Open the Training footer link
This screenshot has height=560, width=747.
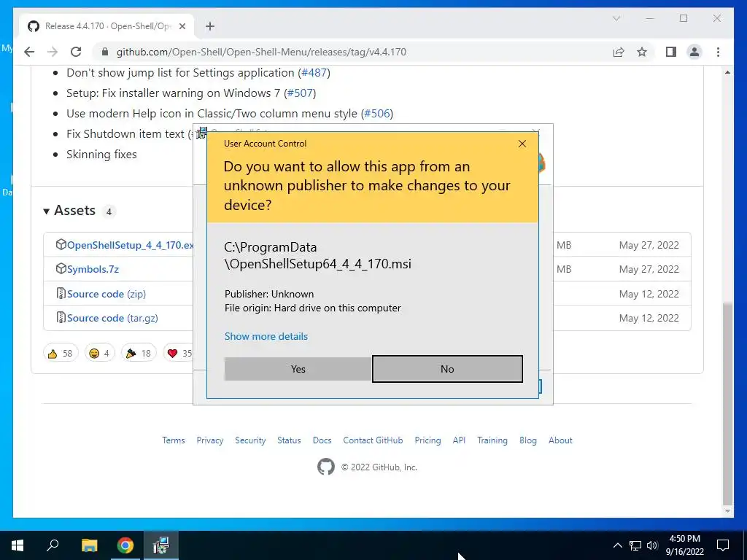(492, 440)
